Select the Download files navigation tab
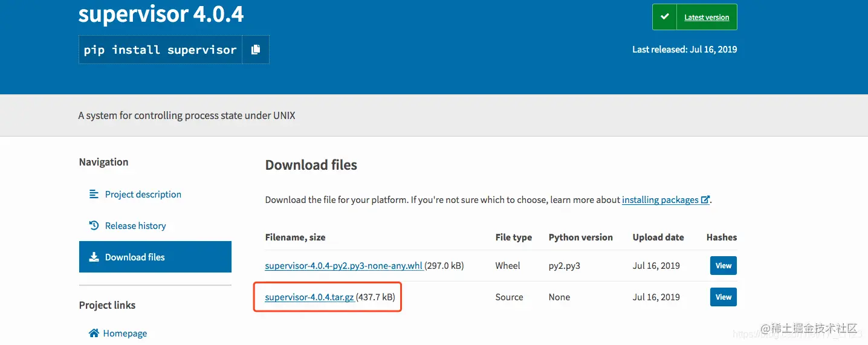868x345 pixels. pyautogui.click(x=155, y=257)
